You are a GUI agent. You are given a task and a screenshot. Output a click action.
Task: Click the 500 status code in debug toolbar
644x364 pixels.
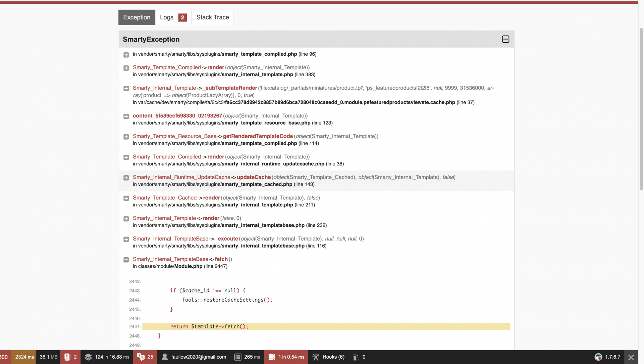point(5,357)
